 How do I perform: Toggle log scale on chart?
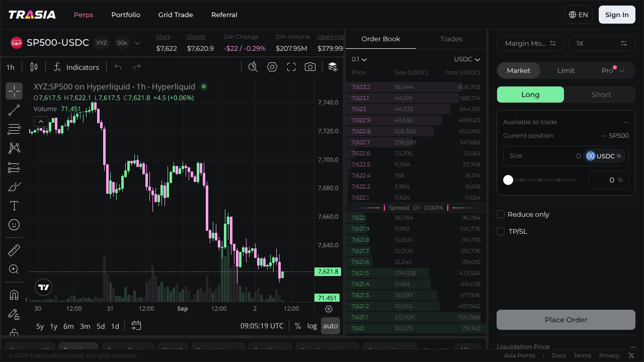point(312,326)
